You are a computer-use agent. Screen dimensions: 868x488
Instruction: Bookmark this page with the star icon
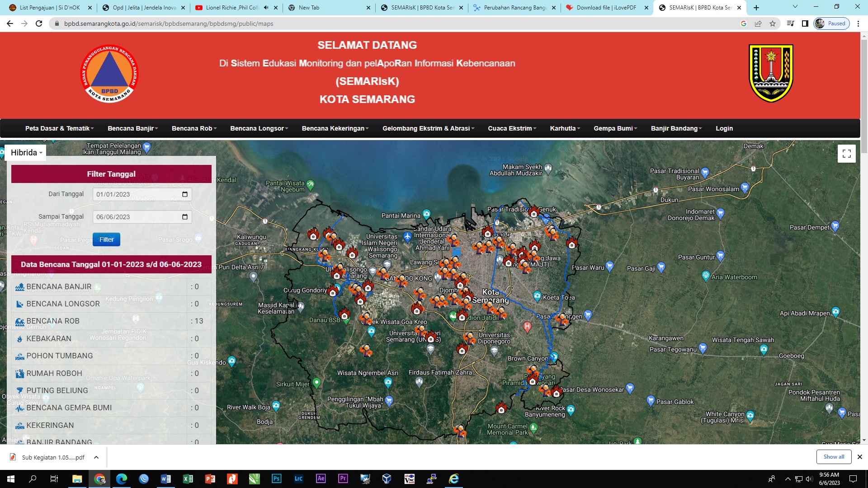click(773, 23)
